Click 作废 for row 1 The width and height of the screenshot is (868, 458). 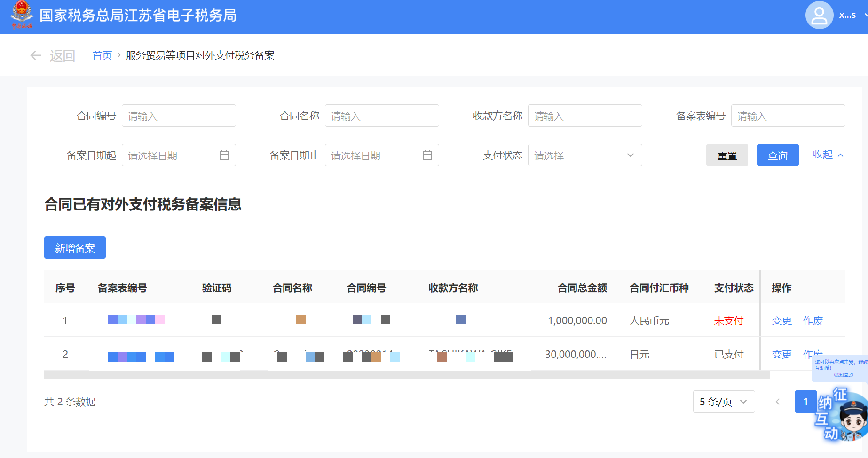813,320
